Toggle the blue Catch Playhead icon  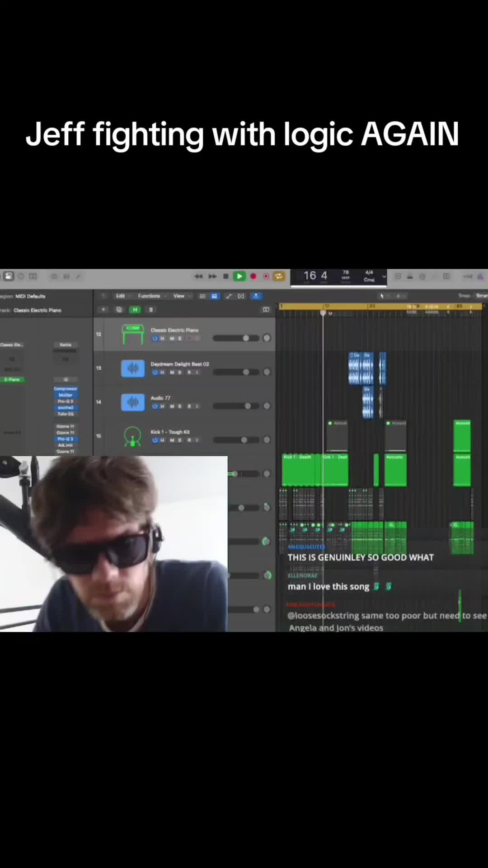coord(256,296)
